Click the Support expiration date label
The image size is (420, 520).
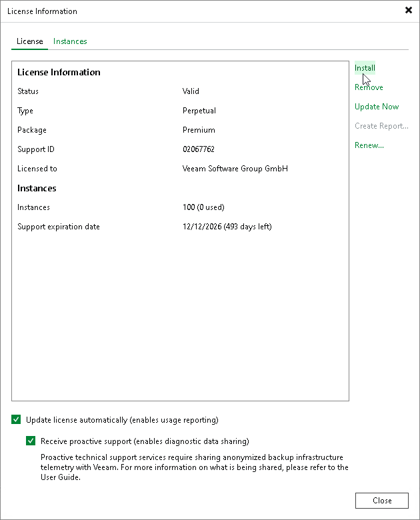[x=59, y=227]
